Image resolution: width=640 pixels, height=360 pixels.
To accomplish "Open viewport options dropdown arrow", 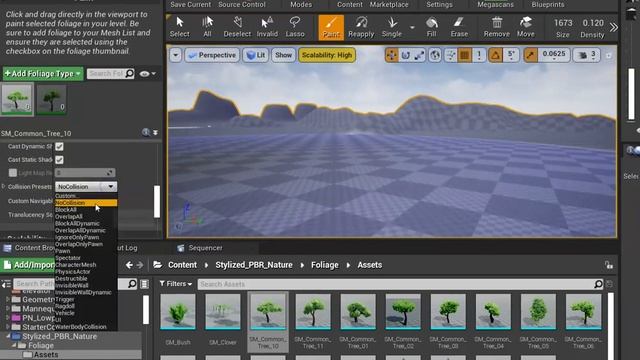I will (x=176, y=55).
